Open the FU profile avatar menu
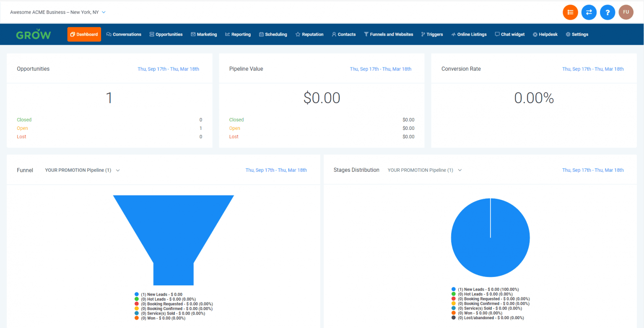The height and width of the screenshot is (328, 644). pos(626,12)
